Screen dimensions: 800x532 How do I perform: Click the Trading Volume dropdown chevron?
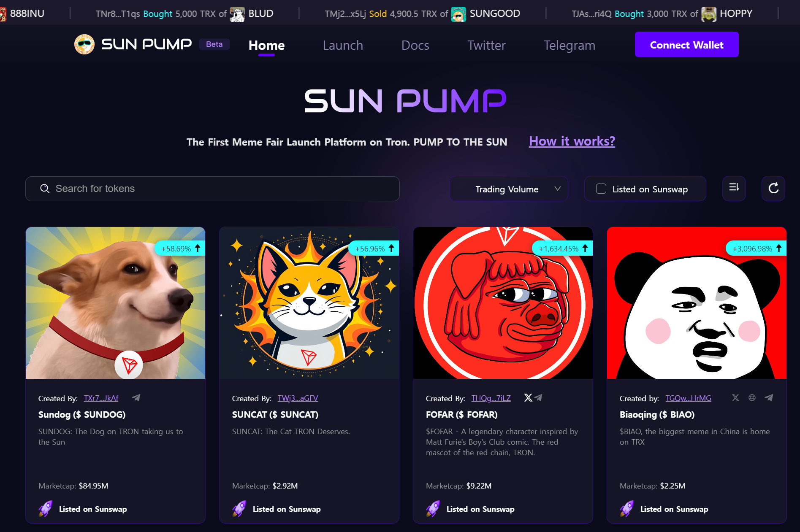[x=557, y=189]
